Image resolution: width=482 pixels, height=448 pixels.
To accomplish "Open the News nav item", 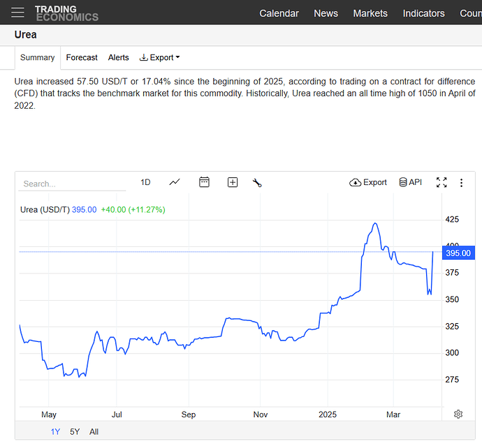I will (x=326, y=13).
